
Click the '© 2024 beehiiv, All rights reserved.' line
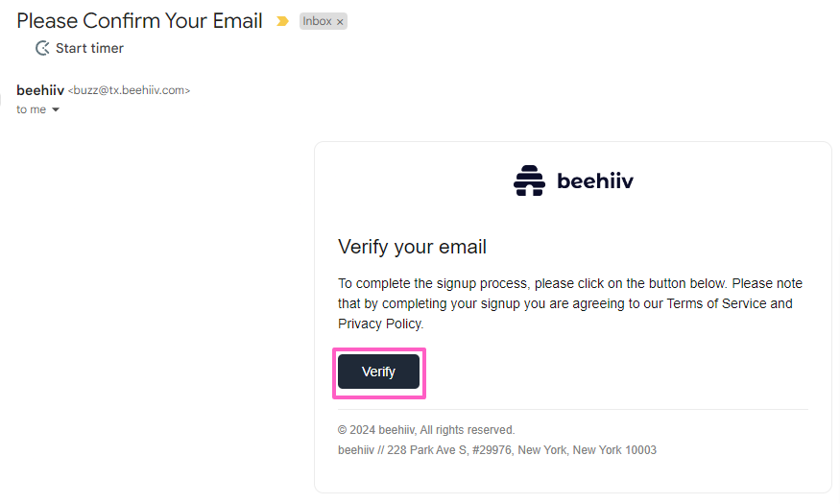coord(426,430)
